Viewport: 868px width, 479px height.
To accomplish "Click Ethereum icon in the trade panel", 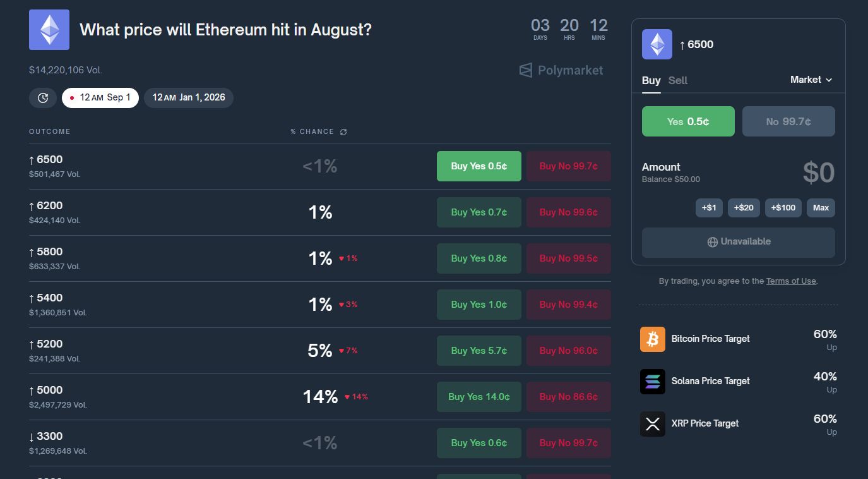I will [x=657, y=45].
